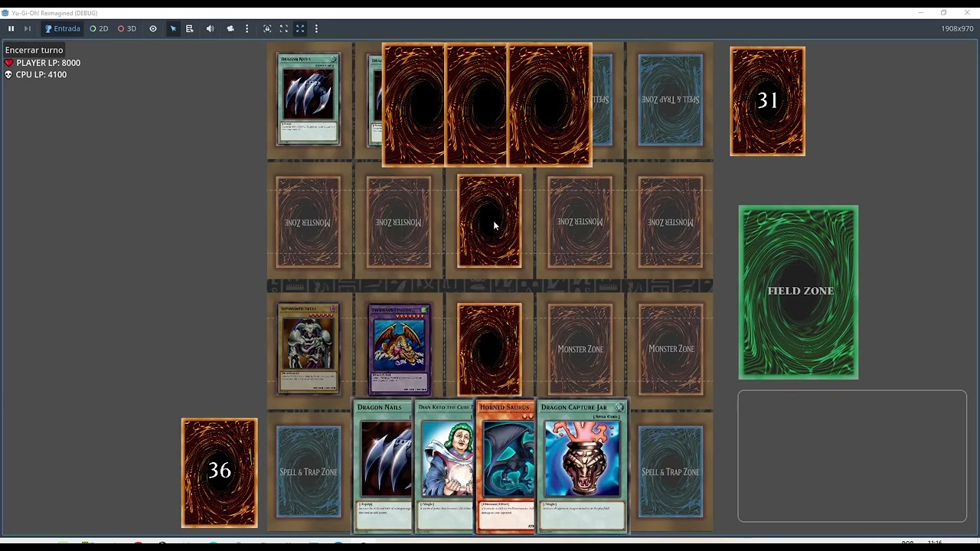Switch selection mode to 3D

click(127, 28)
